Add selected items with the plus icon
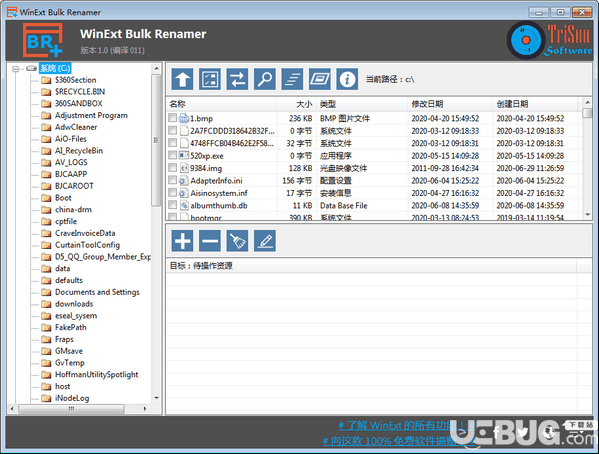599x454 pixels. (182, 241)
